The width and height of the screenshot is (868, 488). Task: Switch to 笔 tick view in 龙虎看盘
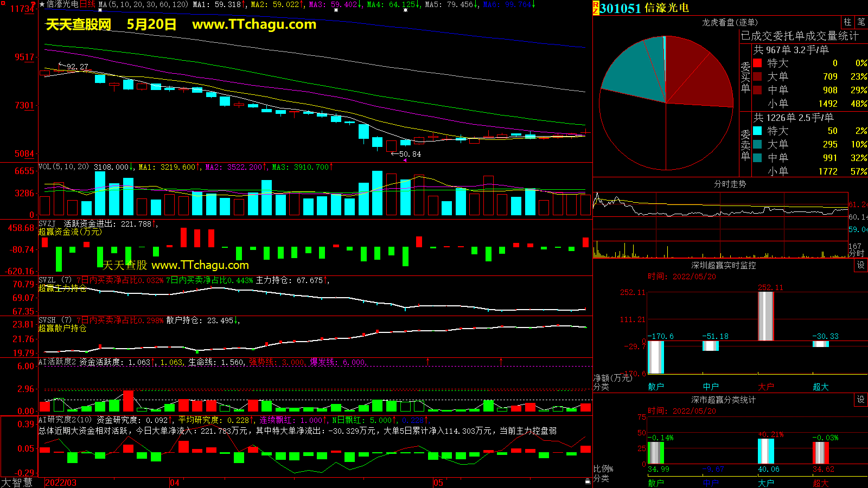(861, 22)
